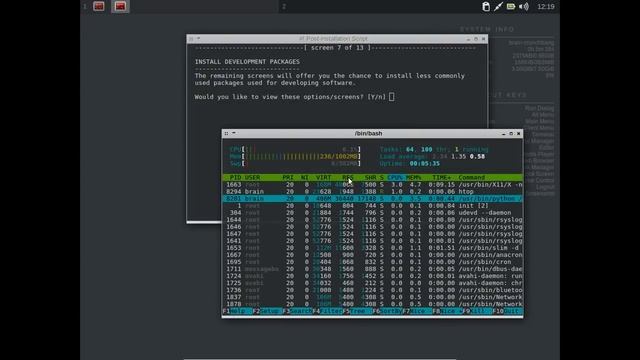Switch to workspace 2 in the panel
Viewport: 640px width, 360px height.
pos(284,7)
